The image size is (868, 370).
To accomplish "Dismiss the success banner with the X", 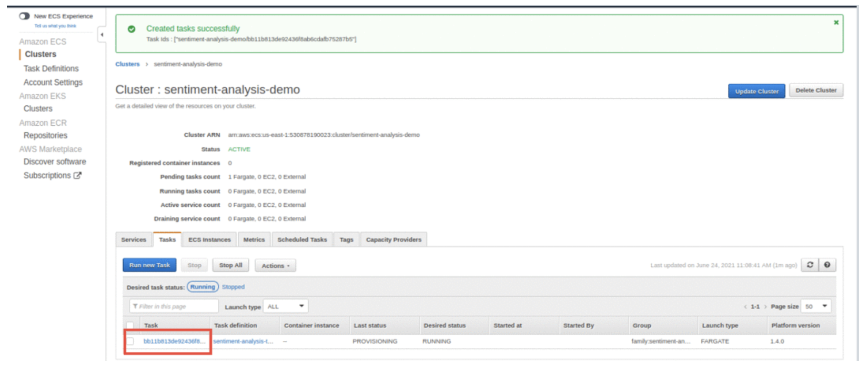I will click(836, 23).
